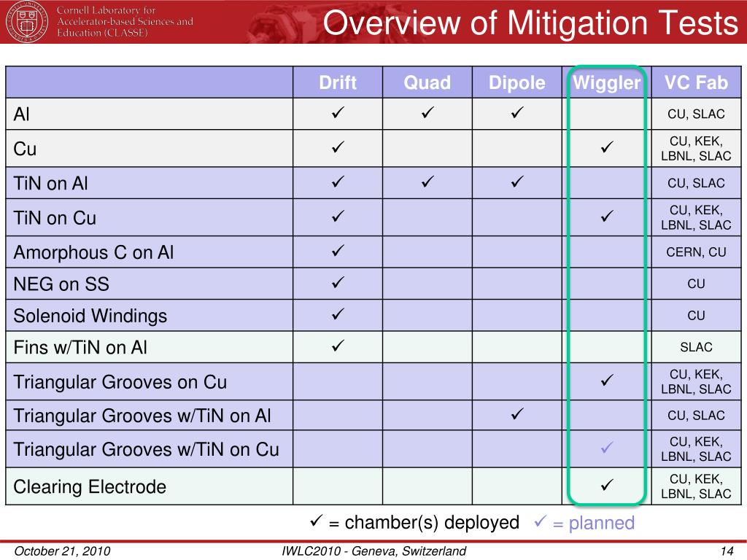Image resolution: width=747 pixels, height=560 pixels.
Task: Click the Cu row Drift checkmark
Action: point(338,147)
